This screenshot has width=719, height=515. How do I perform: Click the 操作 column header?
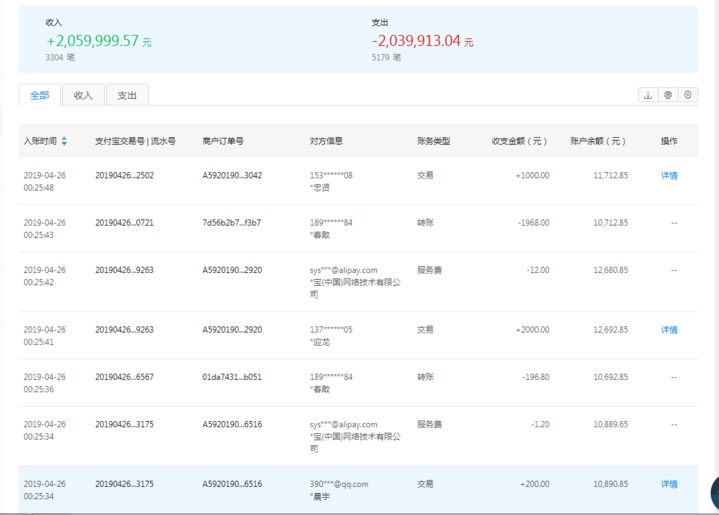click(669, 141)
